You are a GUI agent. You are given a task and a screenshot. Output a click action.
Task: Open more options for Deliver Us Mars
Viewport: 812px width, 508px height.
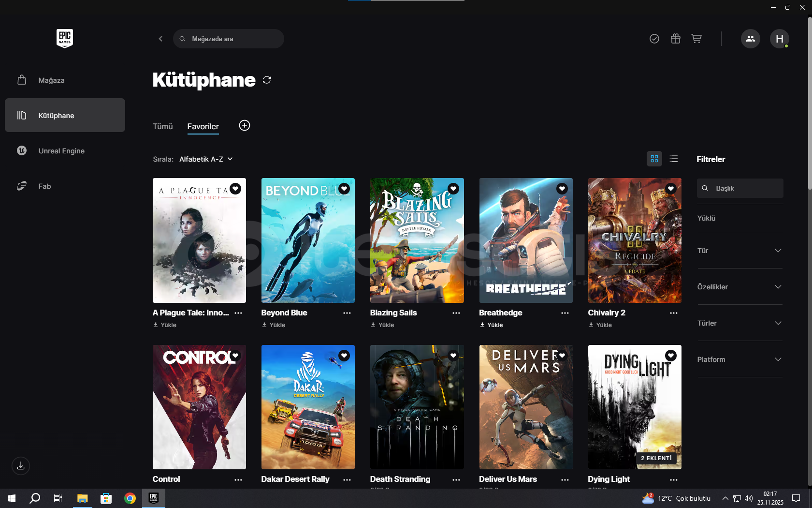coord(565,480)
